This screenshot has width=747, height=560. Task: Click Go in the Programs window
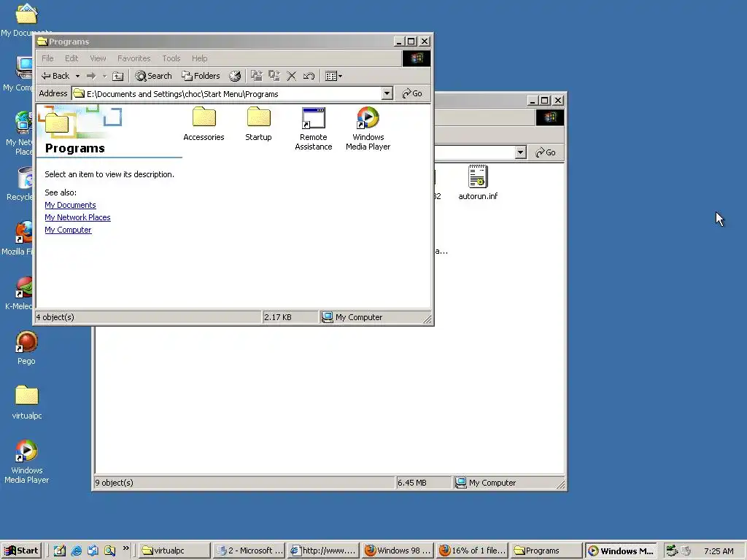(x=412, y=93)
